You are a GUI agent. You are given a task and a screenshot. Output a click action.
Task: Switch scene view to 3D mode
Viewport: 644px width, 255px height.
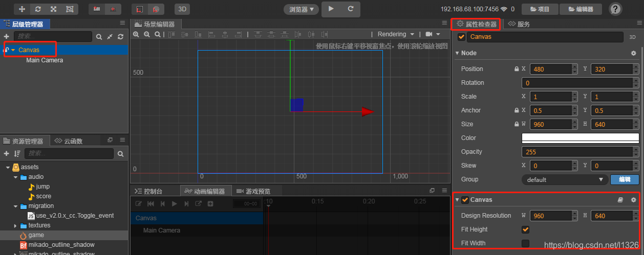pos(182,9)
